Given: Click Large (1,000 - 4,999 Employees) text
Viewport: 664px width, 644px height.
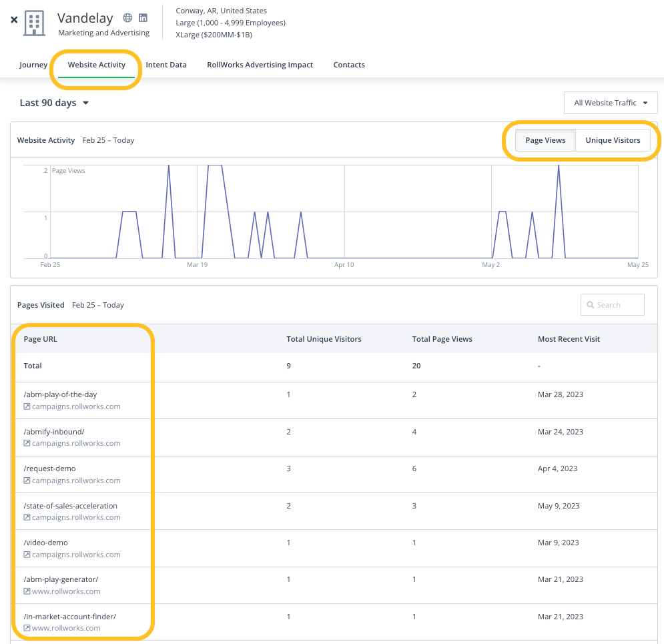Looking at the screenshot, I should (230, 23).
